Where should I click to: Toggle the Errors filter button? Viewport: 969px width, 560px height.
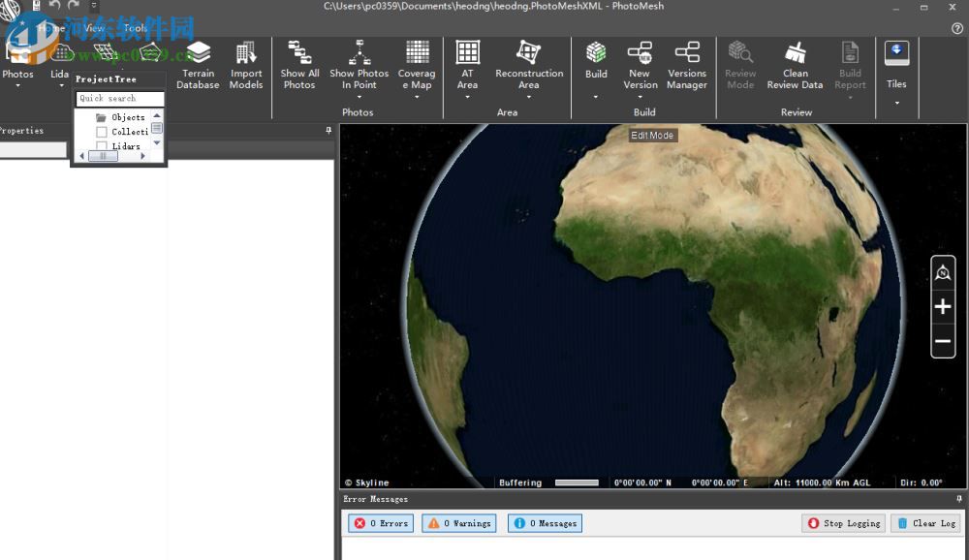click(381, 523)
